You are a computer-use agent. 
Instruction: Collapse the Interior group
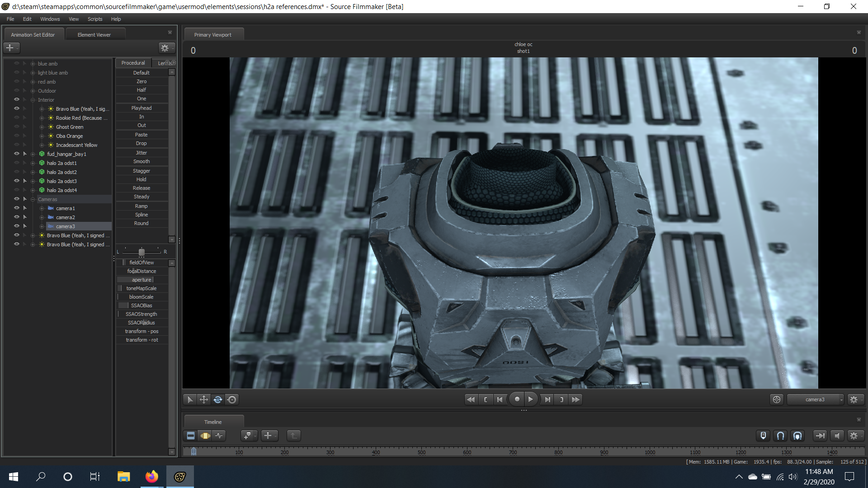33,100
